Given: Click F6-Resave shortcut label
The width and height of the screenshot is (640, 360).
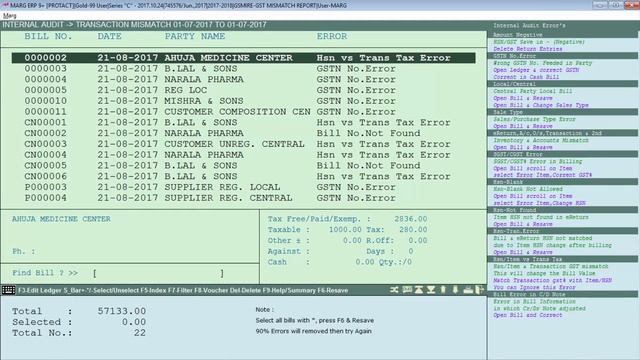Looking at the screenshot, I should click(333, 291).
